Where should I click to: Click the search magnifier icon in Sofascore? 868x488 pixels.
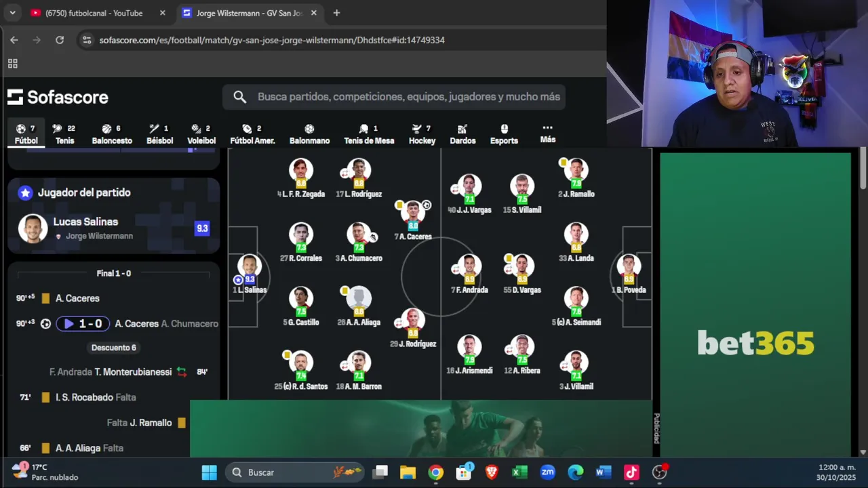click(x=239, y=97)
